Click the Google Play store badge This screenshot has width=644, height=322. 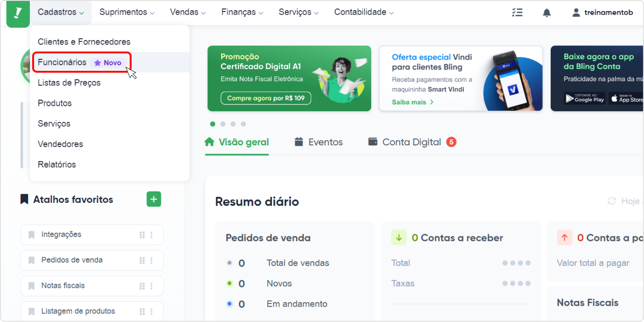click(x=585, y=98)
